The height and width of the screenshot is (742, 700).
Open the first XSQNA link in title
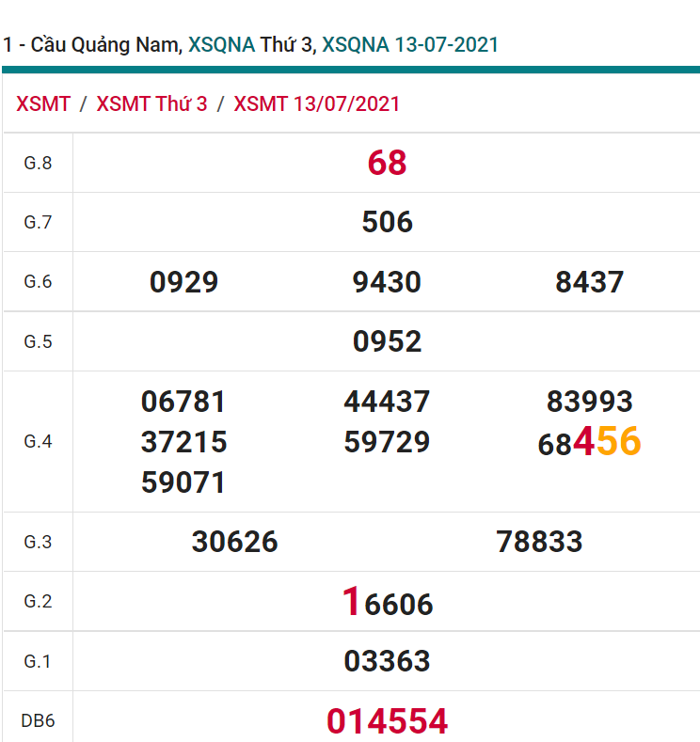click(221, 45)
